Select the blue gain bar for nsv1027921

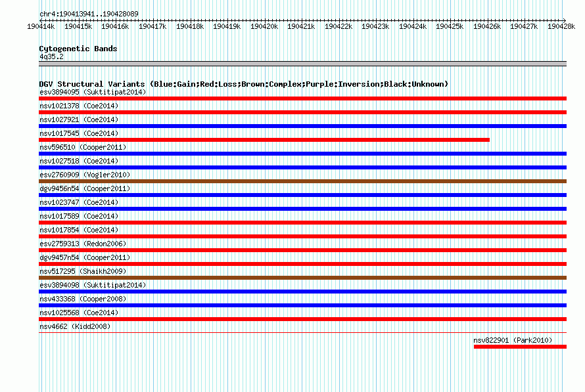click(x=302, y=126)
